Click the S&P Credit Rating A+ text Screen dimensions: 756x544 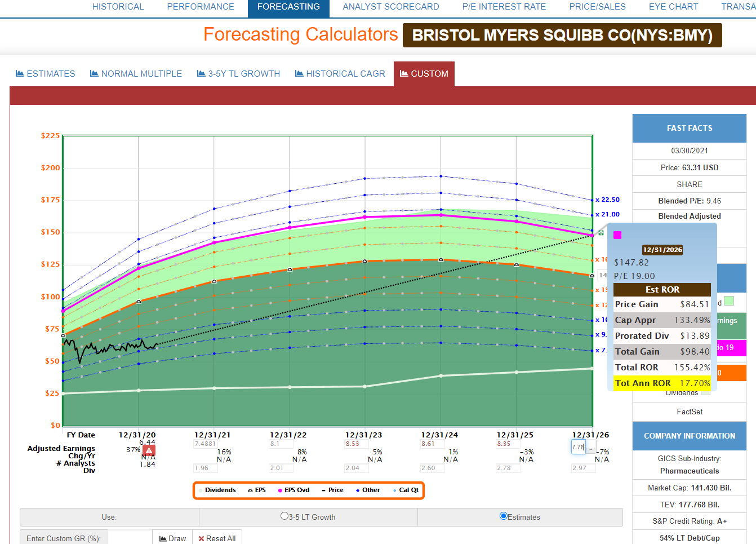tap(690, 521)
